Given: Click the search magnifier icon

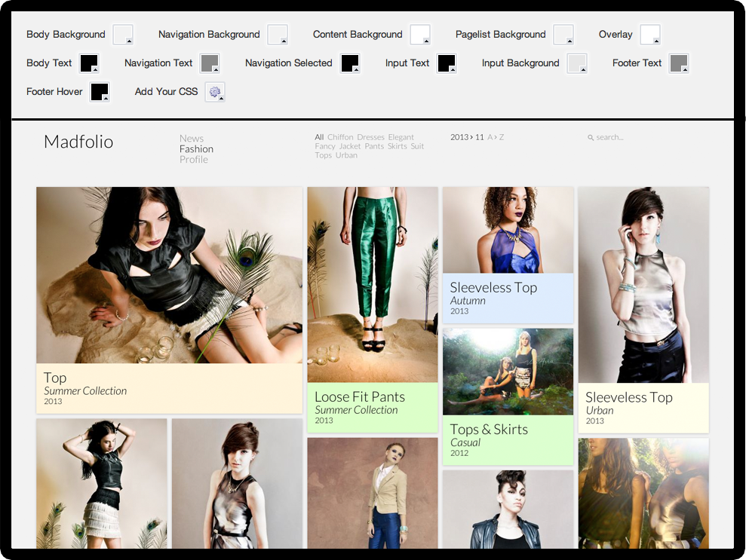Looking at the screenshot, I should 591,137.
